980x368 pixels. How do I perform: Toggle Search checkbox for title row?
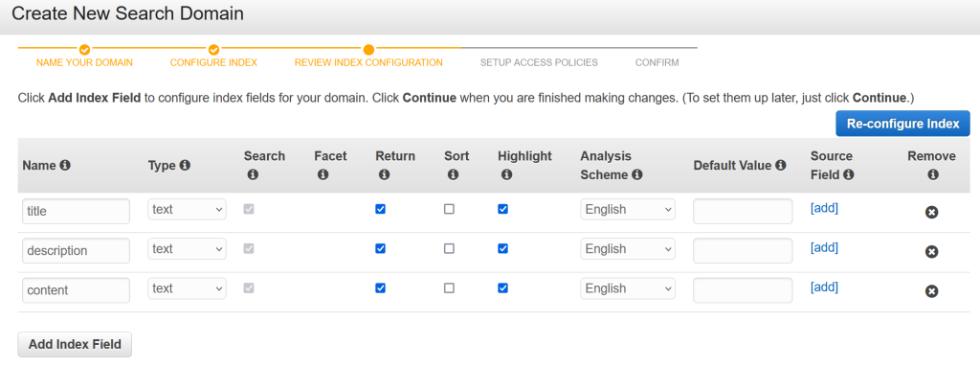[249, 209]
